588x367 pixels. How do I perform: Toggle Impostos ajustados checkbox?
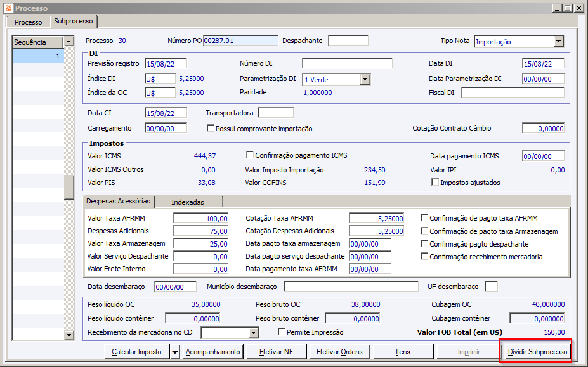tap(435, 183)
